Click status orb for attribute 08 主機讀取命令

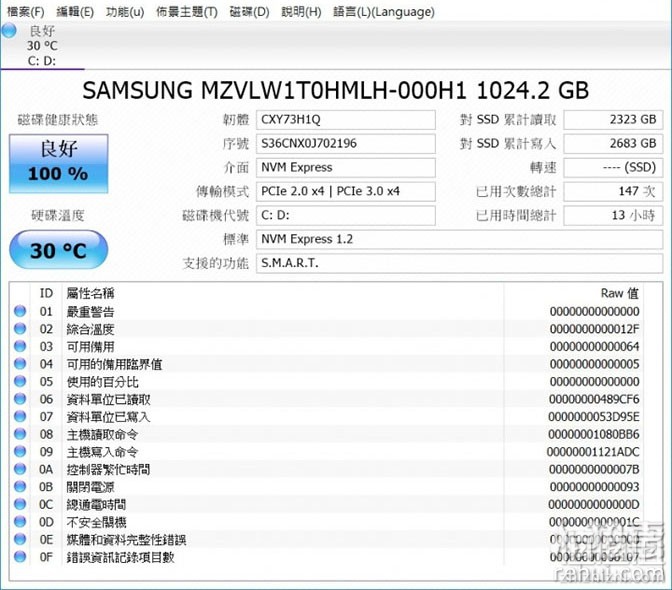(x=20, y=434)
